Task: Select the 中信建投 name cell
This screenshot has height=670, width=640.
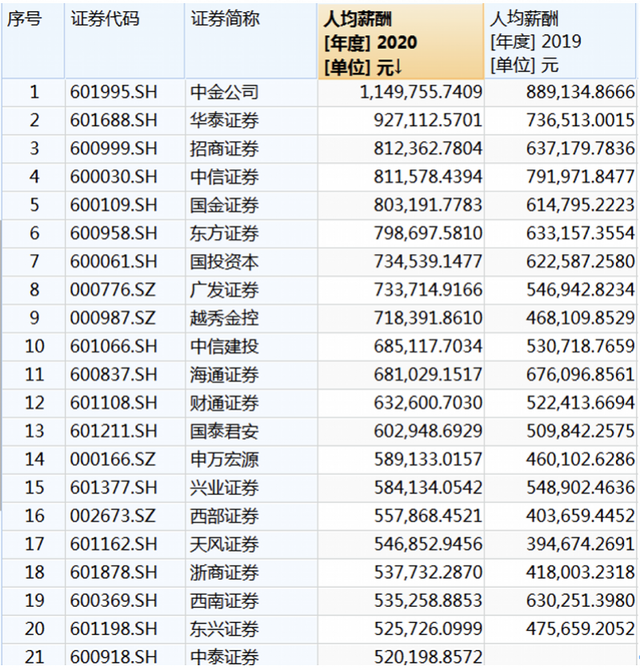Action: [x=251, y=346]
